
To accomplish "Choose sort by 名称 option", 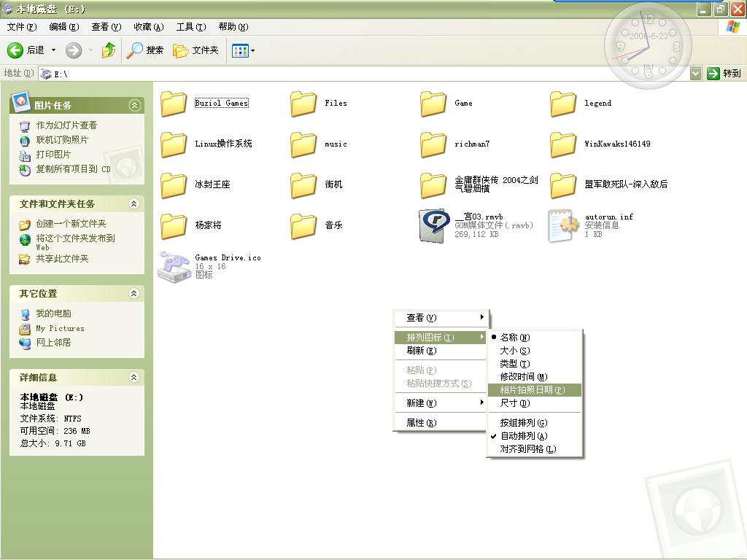I will tap(534, 337).
